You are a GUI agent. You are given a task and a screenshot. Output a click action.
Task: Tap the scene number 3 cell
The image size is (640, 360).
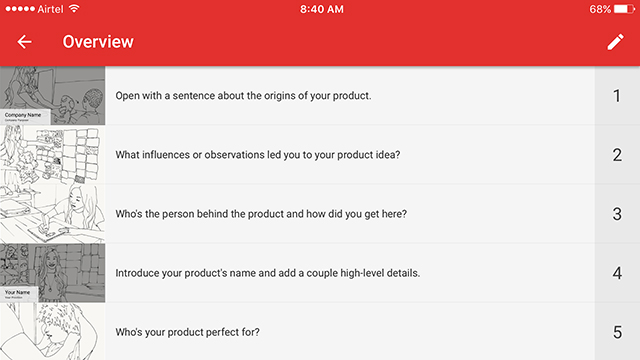(x=617, y=214)
